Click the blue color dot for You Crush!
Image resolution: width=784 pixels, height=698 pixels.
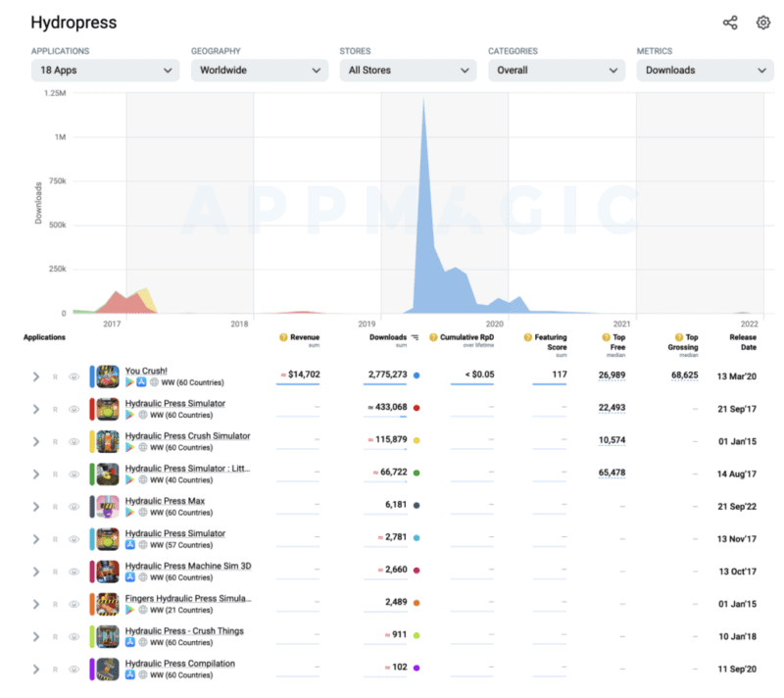[x=416, y=375]
